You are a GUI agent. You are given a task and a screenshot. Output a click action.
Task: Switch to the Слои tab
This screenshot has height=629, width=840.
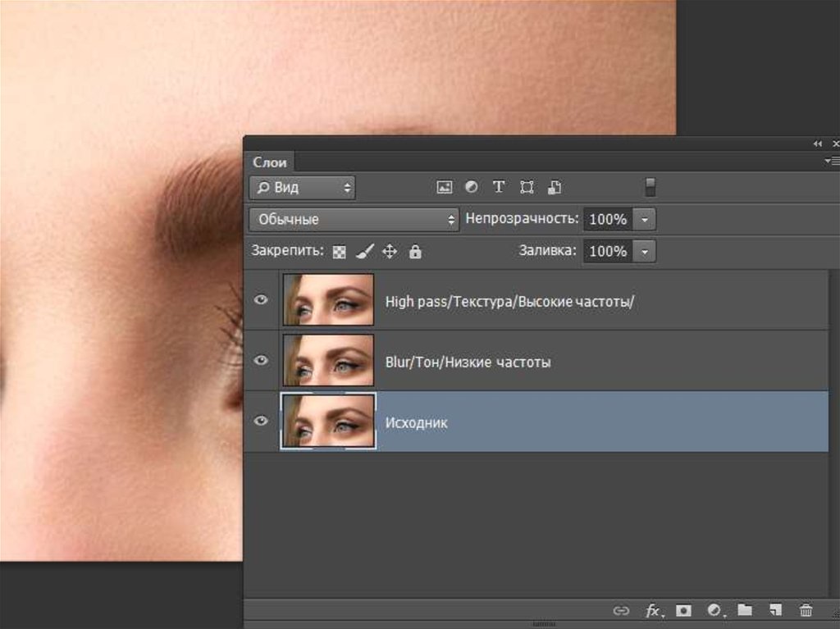pyautogui.click(x=269, y=162)
